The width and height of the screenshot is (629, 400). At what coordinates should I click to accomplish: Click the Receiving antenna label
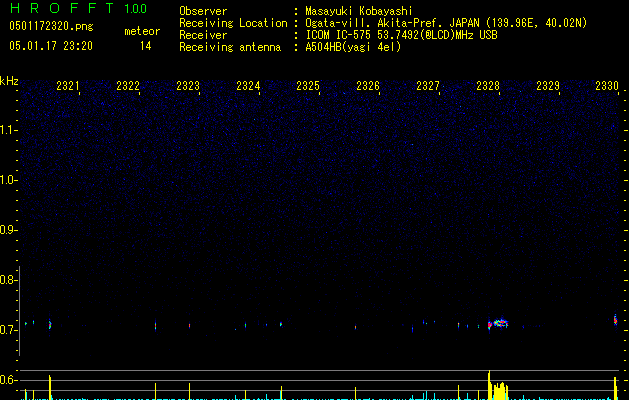click(230, 47)
